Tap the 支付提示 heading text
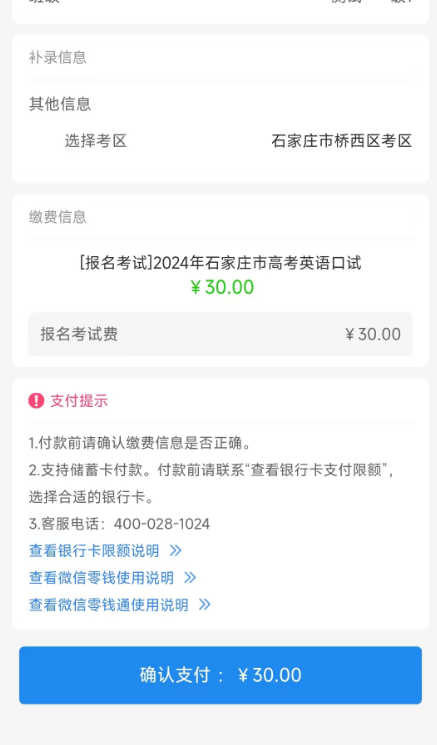Image resolution: width=437 pixels, height=745 pixels. tap(79, 401)
